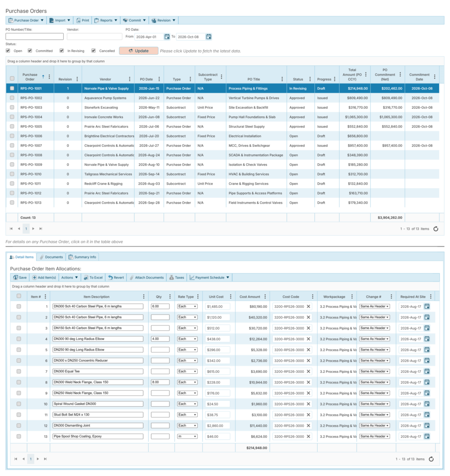Image resolution: width=450 pixels, height=476 pixels.
Task: Switch to the Summary Info tab
Action: point(82,257)
